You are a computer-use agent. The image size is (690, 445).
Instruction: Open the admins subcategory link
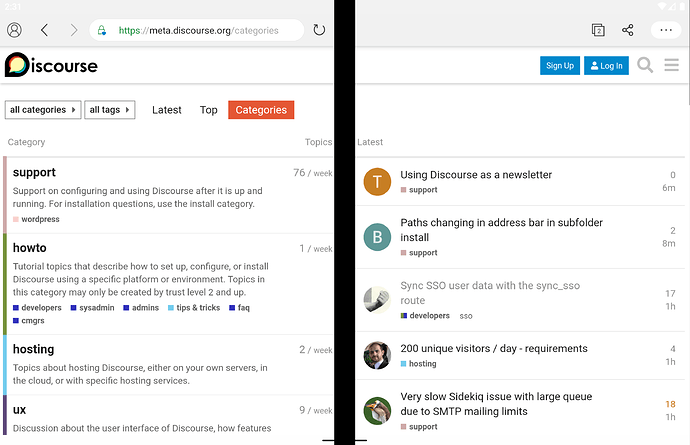[x=141, y=308]
